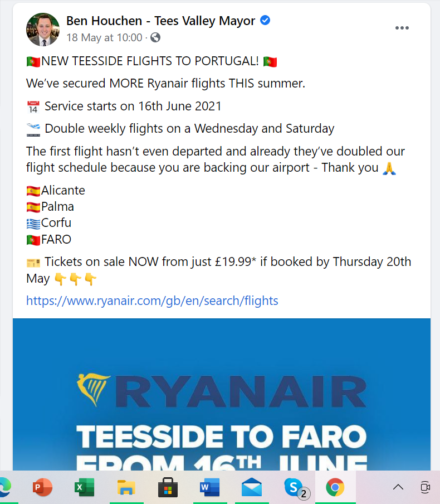Switch to Google Chrome in taskbar
This screenshot has height=504, width=440.
tap(335, 488)
